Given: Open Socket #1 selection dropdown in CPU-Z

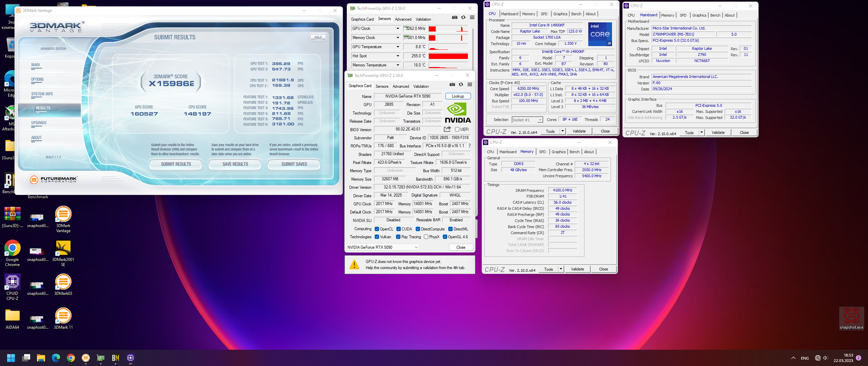Looking at the screenshot, I should point(527,120).
